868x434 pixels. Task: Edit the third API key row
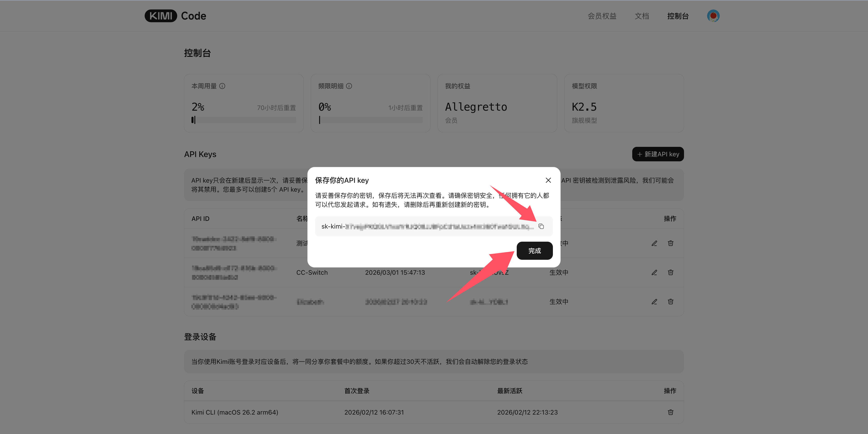tap(654, 301)
